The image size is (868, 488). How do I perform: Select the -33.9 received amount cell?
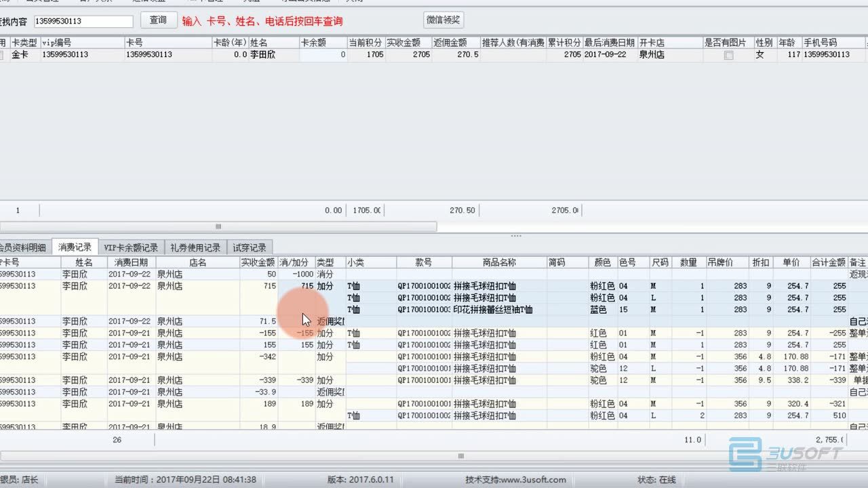(258, 392)
